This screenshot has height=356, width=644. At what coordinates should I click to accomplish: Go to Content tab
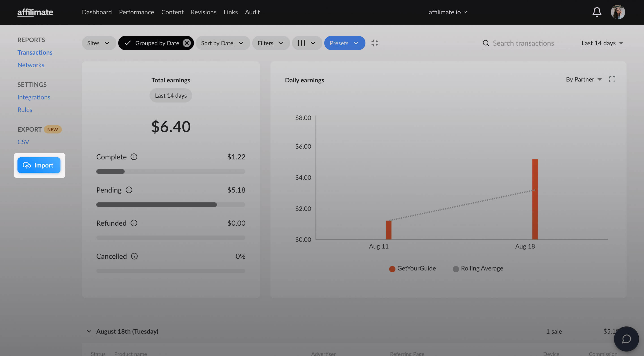pos(172,12)
